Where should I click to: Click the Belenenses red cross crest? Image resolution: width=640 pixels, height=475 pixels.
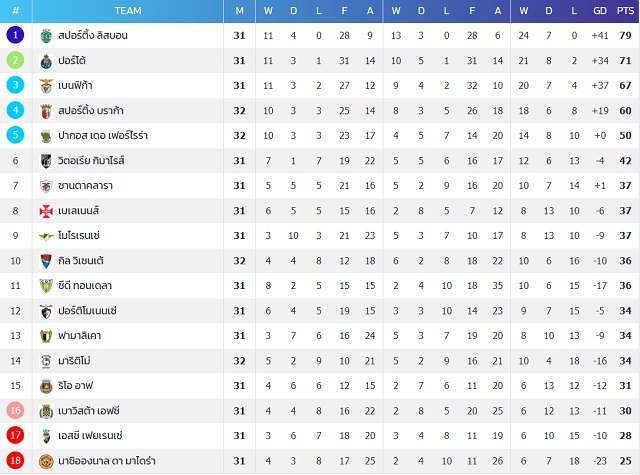pyautogui.click(x=46, y=211)
